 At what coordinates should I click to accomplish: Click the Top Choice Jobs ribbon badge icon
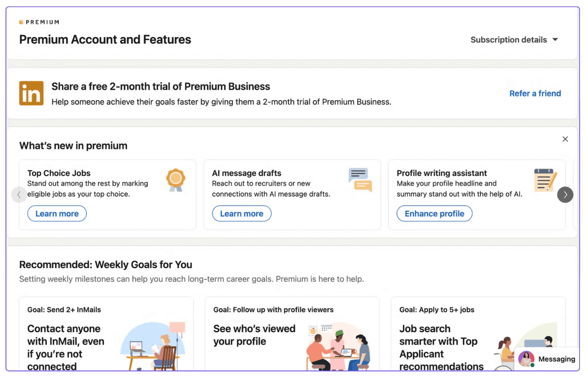point(176,179)
